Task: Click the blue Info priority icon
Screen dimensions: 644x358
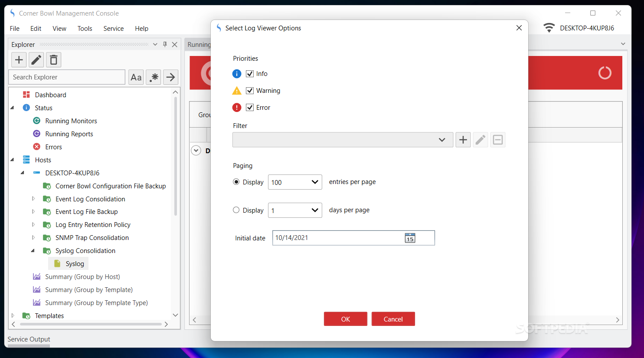Action: [237, 74]
